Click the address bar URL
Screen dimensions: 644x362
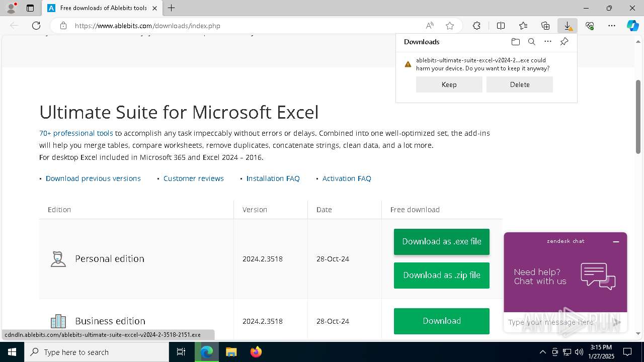(x=147, y=26)
